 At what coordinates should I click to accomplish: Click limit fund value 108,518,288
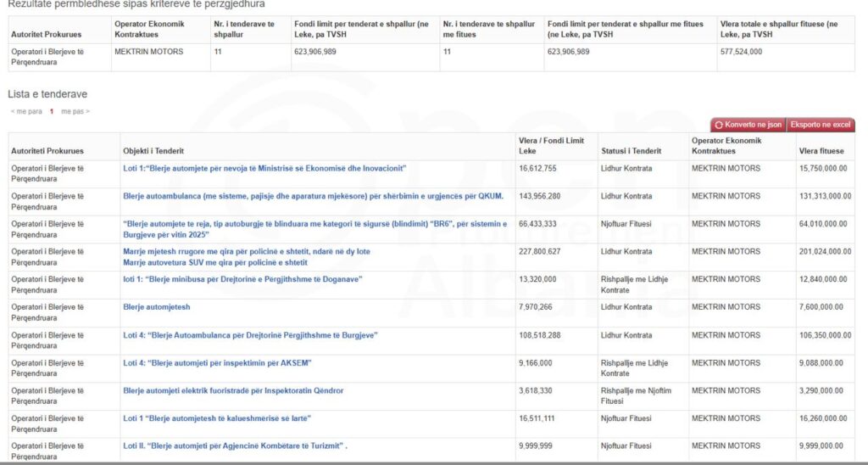[x=540, y=335]
